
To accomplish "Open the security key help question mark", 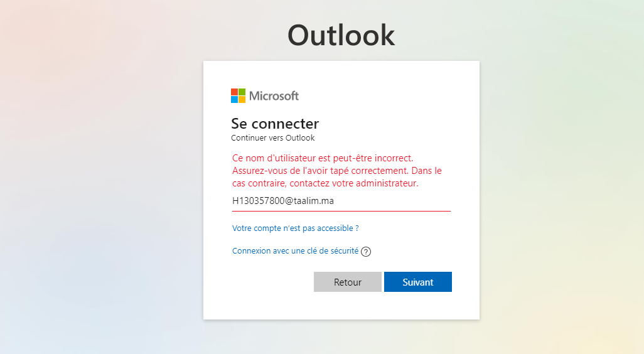I will (x=366, y=252).
